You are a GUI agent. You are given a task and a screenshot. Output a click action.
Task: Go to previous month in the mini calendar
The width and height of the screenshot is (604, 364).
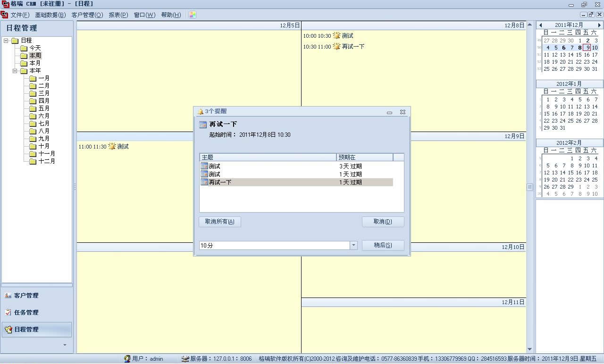[x=540, y=25]
